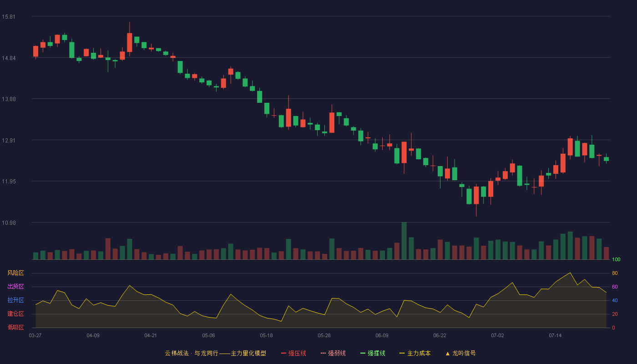
Task: Click the 04-21 date label
Action: (151, 335)
